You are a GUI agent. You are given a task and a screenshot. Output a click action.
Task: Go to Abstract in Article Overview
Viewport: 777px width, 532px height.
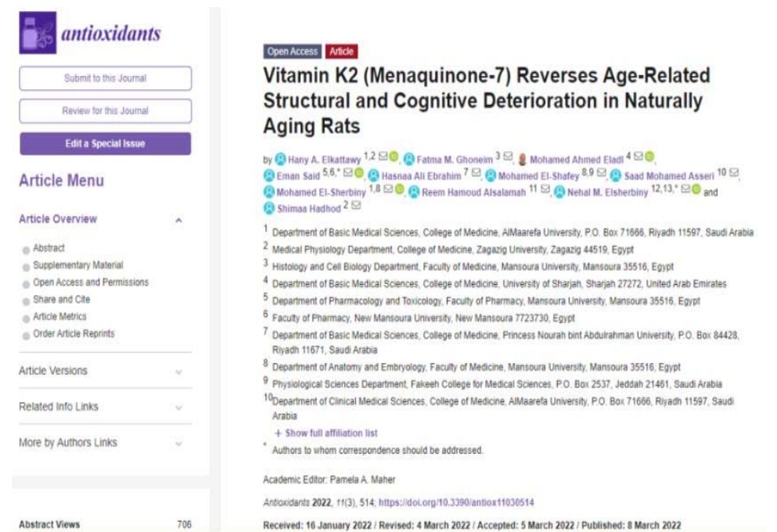click(x=49, y=248)
